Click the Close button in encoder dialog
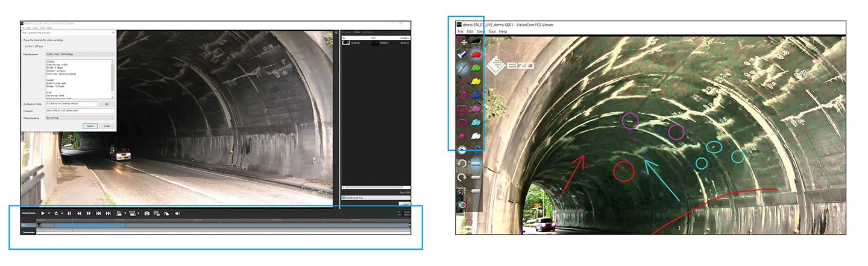The width and height of the screenshot is (868, 266). pos(106,126)
